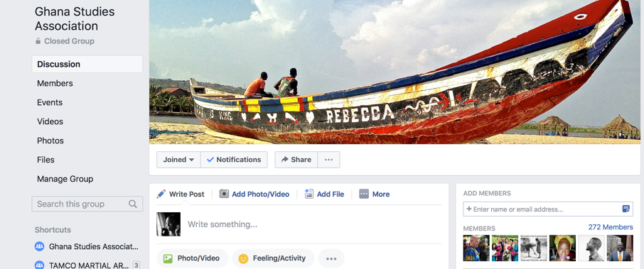
Task: Open the Joined dropdown menu
Action: click(x=178, y=160)
